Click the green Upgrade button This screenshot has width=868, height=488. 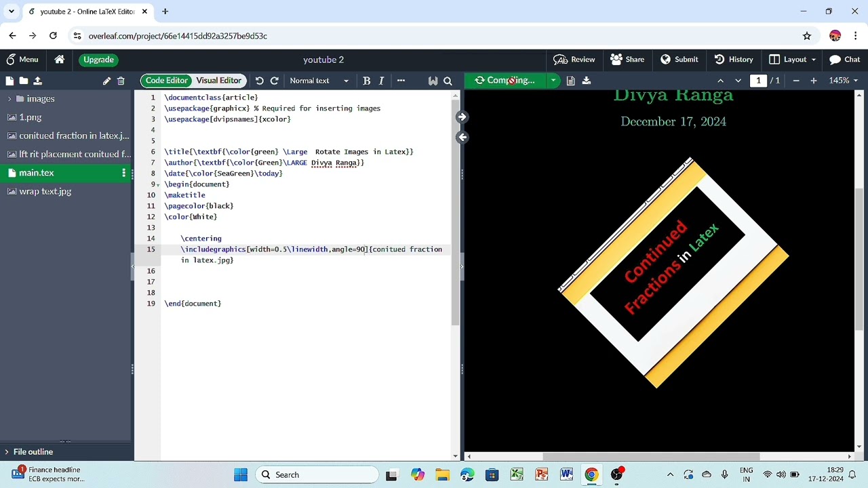point(98,60)
